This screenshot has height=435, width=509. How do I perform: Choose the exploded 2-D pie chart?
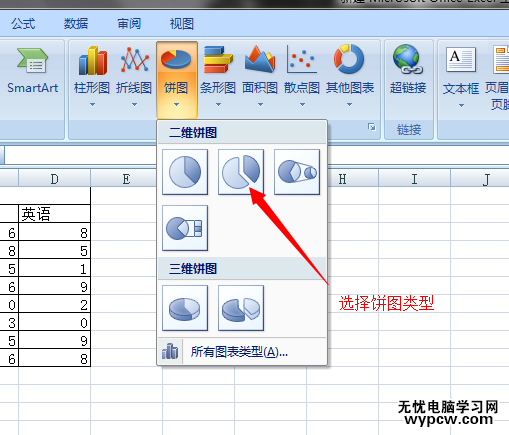tap(241, 172)
